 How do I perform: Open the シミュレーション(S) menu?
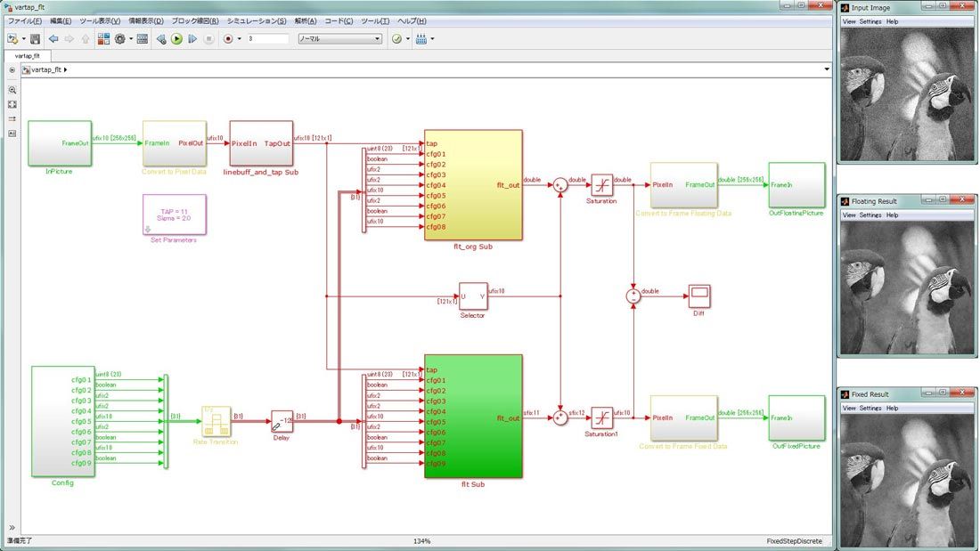pos(257,20)
